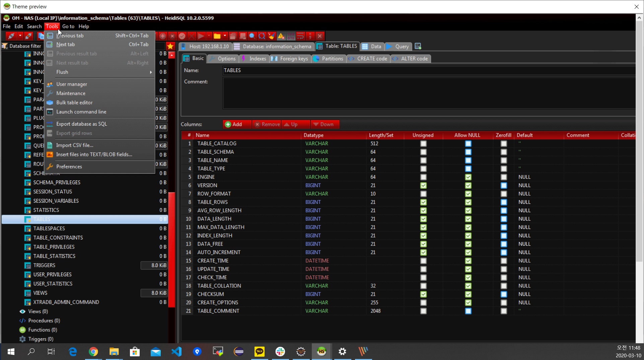Click the Down button for columns
This screenshot has width=644, height=360.
pyautogui.click(x=325, y=124)
